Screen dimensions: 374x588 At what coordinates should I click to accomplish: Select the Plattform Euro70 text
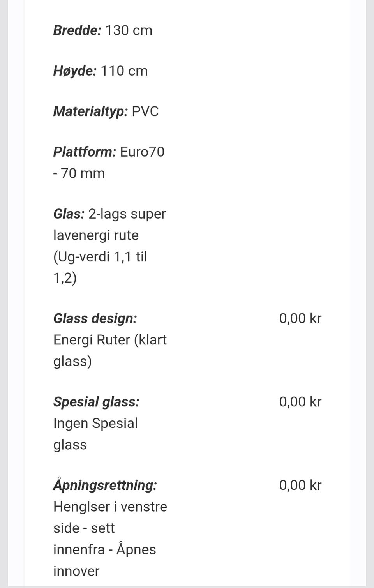pos(109,152)
